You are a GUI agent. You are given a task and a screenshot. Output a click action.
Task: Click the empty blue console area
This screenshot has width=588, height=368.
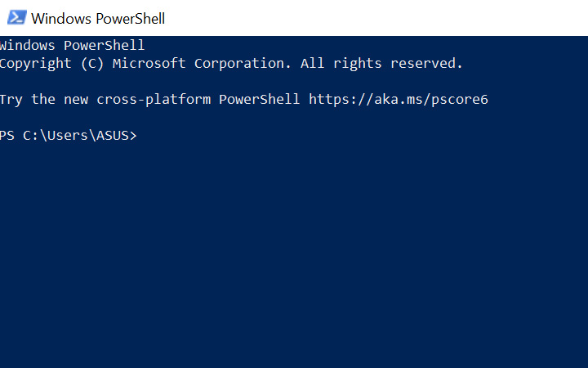[294, 255]
